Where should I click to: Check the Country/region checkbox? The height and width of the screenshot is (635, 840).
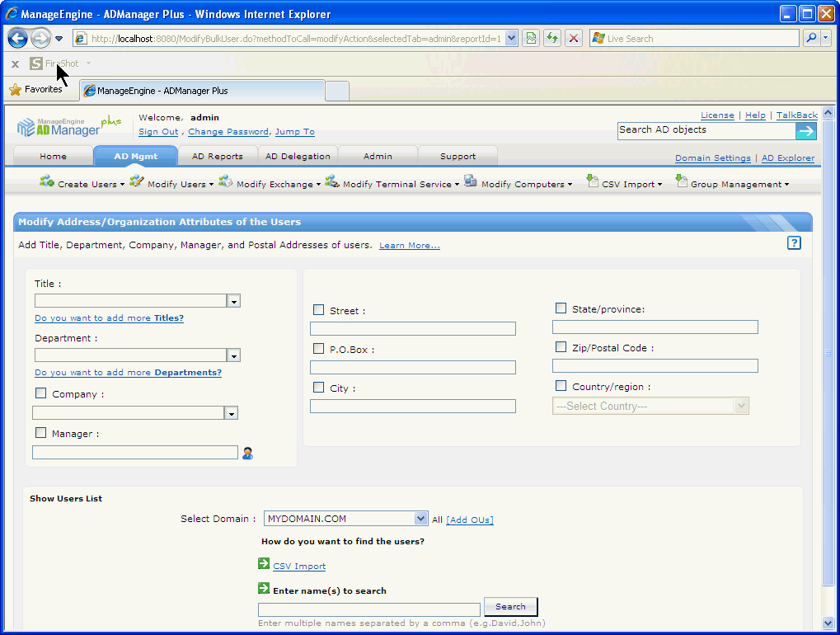(x=561, y=385)
